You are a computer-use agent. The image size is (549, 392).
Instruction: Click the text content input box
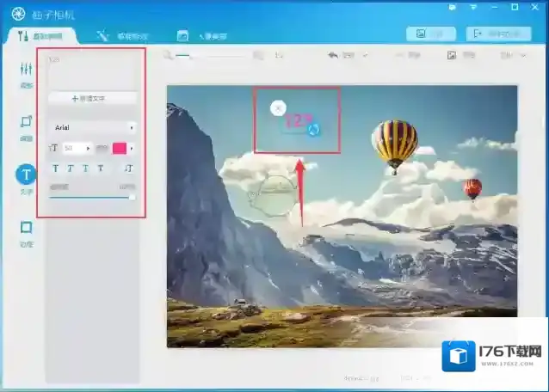[92, 73]
